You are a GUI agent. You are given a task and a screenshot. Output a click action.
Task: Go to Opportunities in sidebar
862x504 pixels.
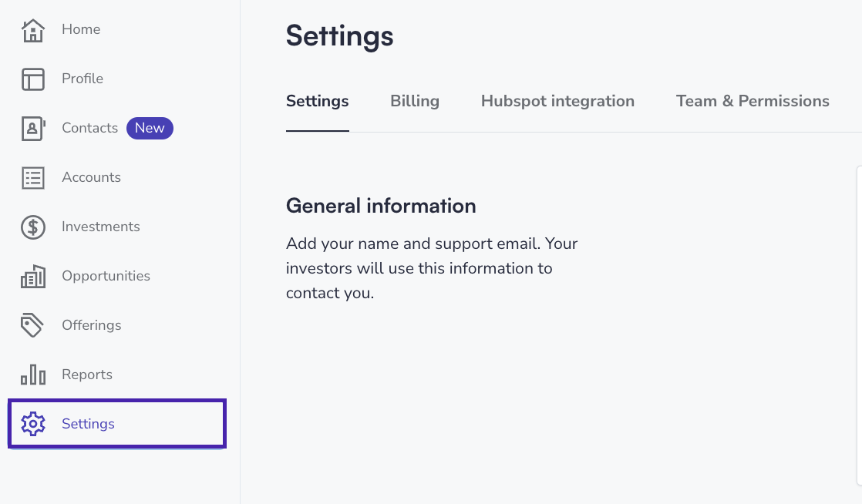[106, 276]
